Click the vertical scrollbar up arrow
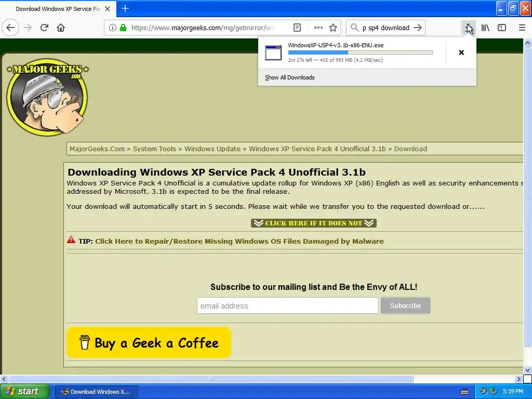This screenshot has height=399, width=532. pos(527,43)
